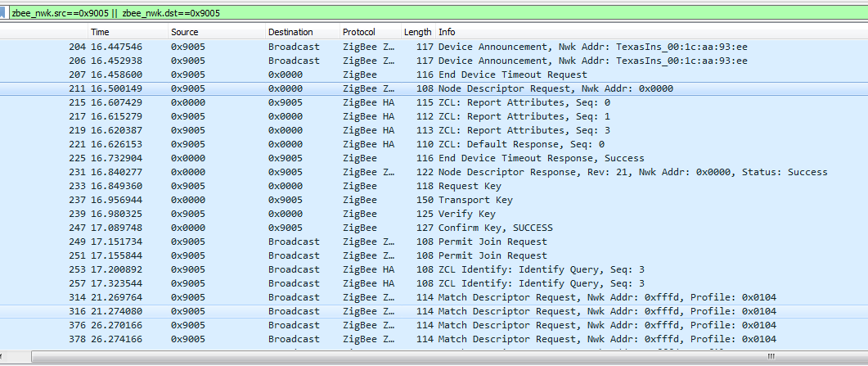This screenshot has width=868, height=366.
Task: Select packet 215 Report Attributes Seq: 0
Action: pos(434,102)
